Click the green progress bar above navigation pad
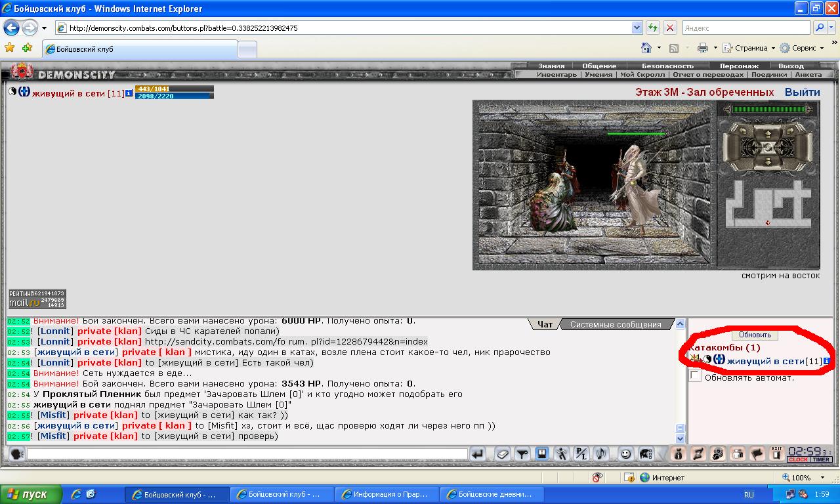Viewport: 840px width, 504px height. pyautogui.click(x=768, y=110)
